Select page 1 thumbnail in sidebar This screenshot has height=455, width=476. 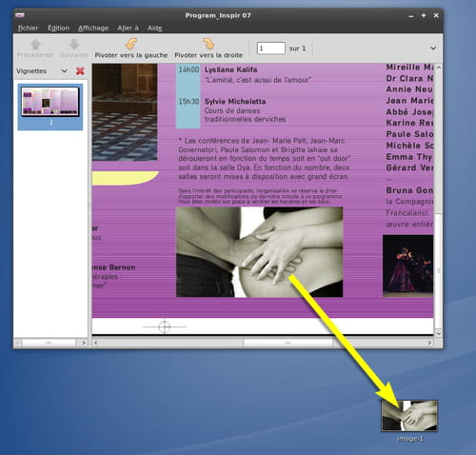50,107
